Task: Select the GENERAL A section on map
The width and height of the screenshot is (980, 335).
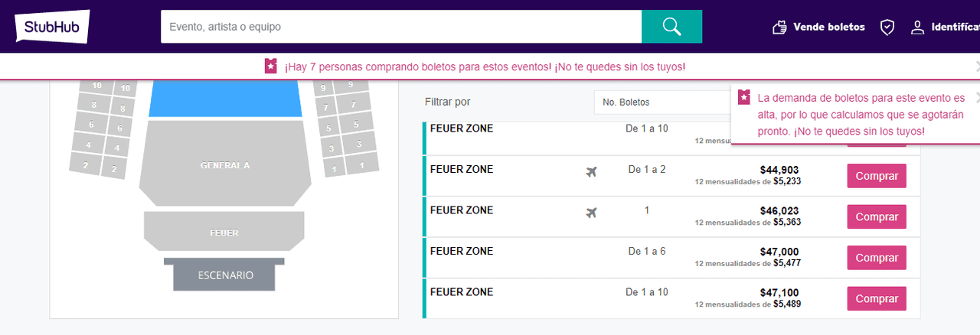Action: pyautogui.click(x=225, y=164)
